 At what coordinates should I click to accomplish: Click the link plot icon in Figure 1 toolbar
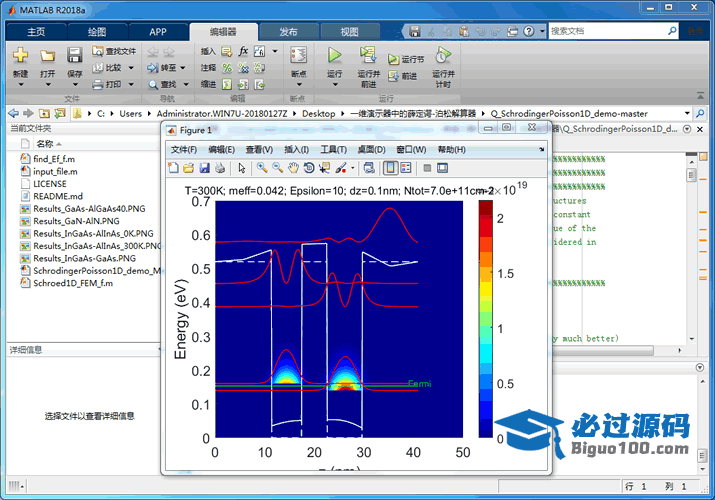tap(369, 168)
